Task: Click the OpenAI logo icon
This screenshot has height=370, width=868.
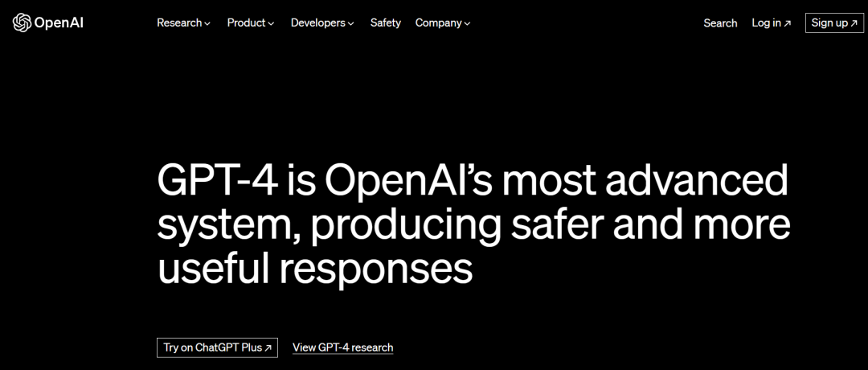Action: (x=22, y=23)
